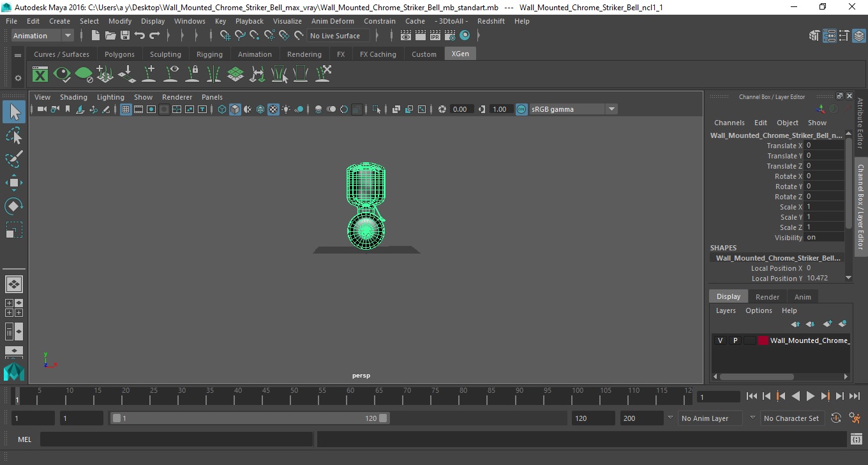Click the Undo arrow icon
868x465 pixels.
140,36
